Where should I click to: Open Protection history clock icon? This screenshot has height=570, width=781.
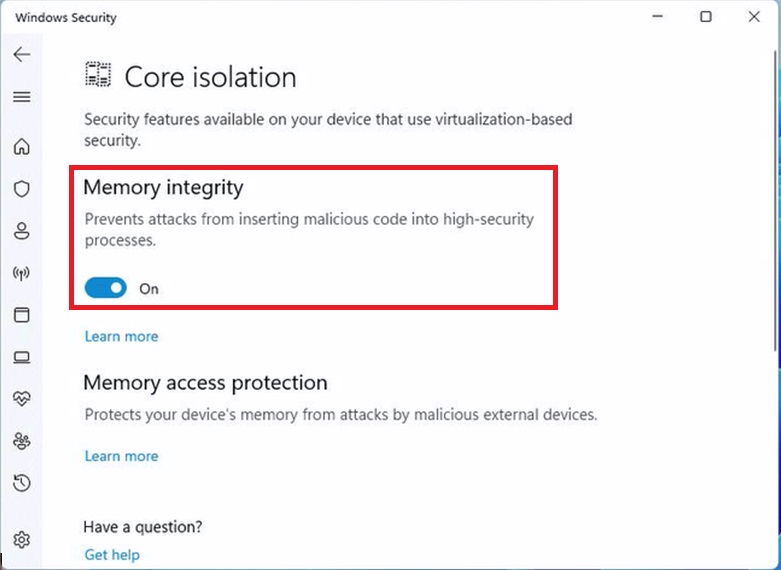[21, 483]
